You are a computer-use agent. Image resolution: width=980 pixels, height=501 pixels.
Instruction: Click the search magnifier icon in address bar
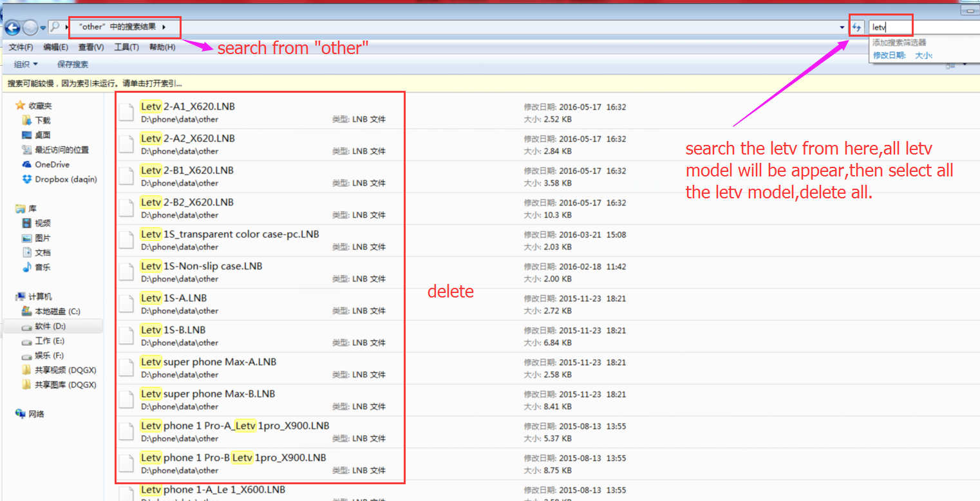pyautogui.click(x=55, y=27)
